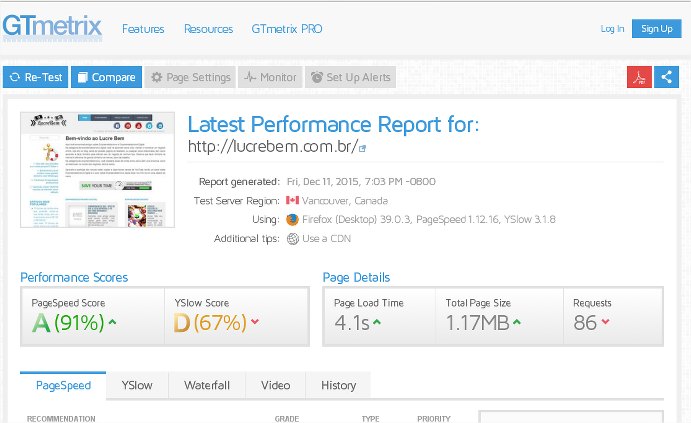Click the blue share icon
The width and height of the screenshot is (691, 423).
tap(666, 77)
